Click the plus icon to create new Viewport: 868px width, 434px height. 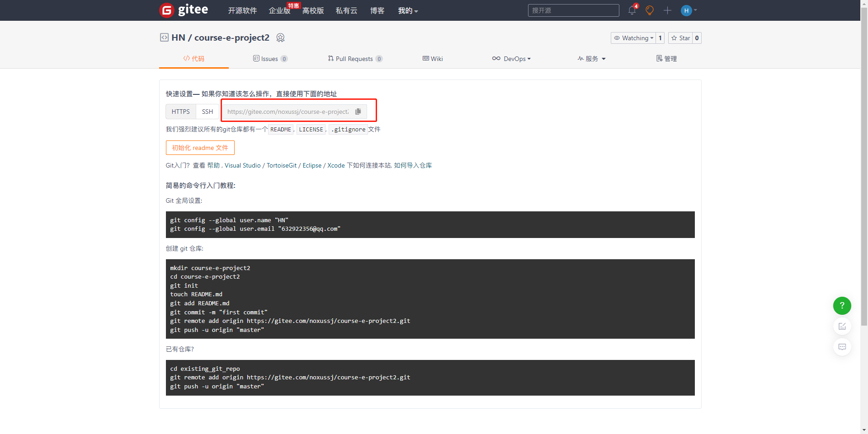pyautogui.click(x=667, y=10)
